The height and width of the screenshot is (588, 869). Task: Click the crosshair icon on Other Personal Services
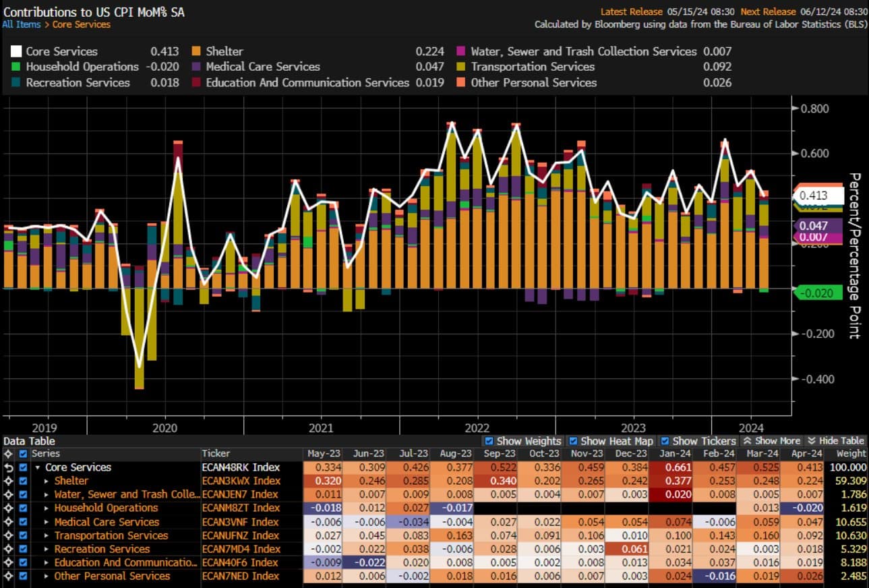(8, 576)
